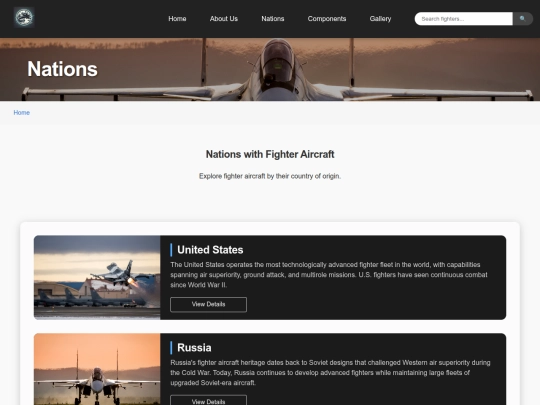Go to the Home nav item
Image resolution: width=540 pixels, height=405 pixels.
[x=177, y=19]
